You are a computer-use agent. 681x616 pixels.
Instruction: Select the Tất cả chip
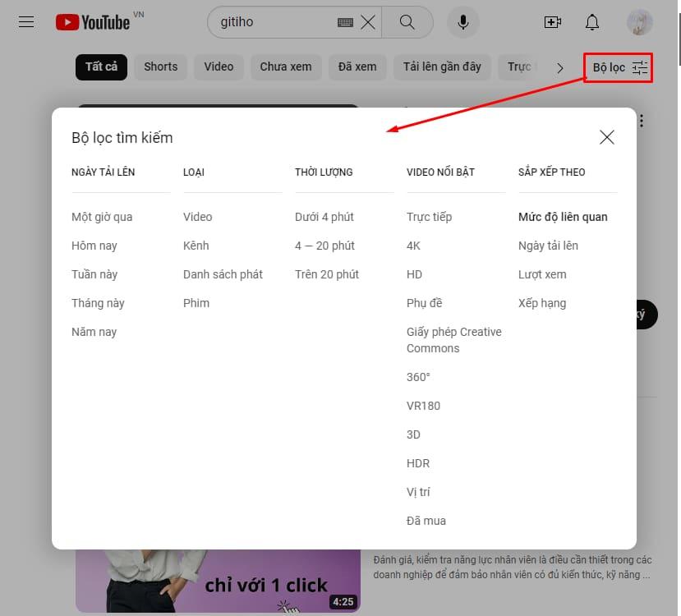(101, 67)
